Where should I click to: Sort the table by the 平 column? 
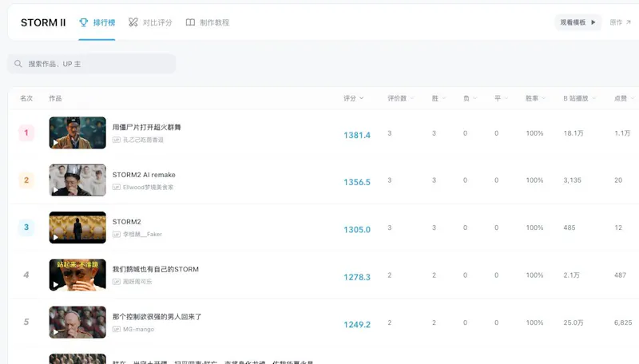[x=502, y=98]
